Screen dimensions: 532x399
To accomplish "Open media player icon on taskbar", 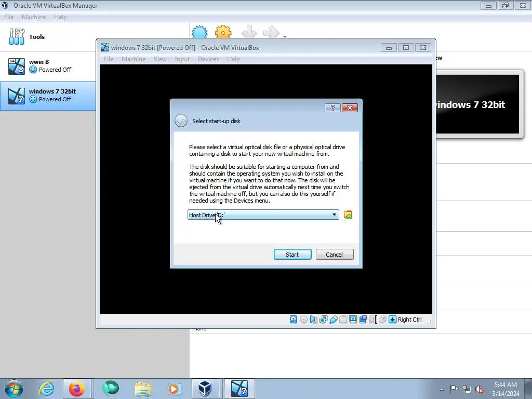I will tap(175, 389).
